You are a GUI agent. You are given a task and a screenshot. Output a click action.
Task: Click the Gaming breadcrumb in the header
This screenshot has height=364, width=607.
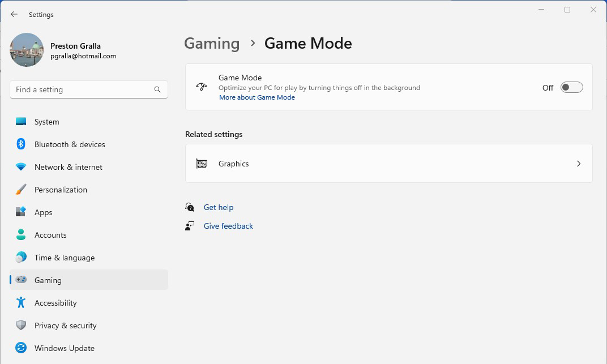point(212,44)
